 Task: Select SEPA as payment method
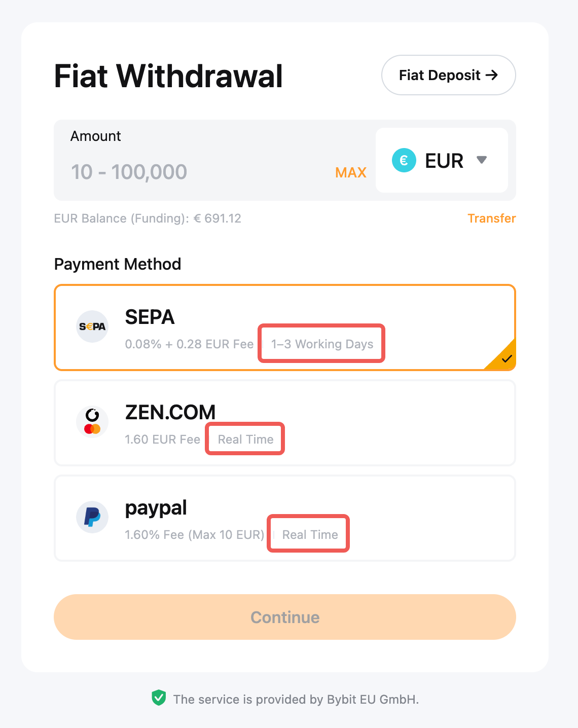pyautogui.click(x=284, y=327)
